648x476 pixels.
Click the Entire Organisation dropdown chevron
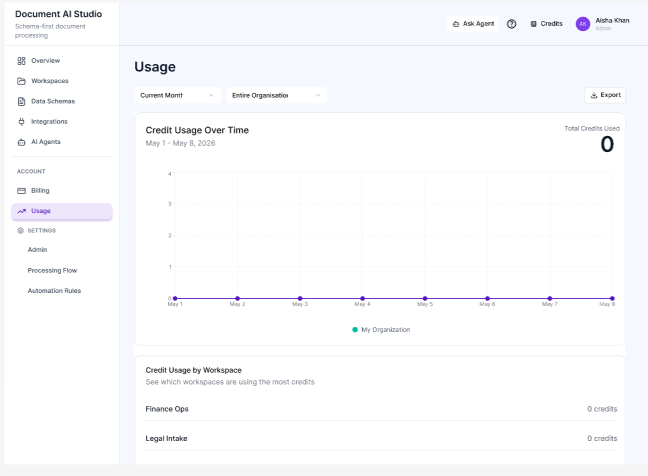click(x=318, y=95)
